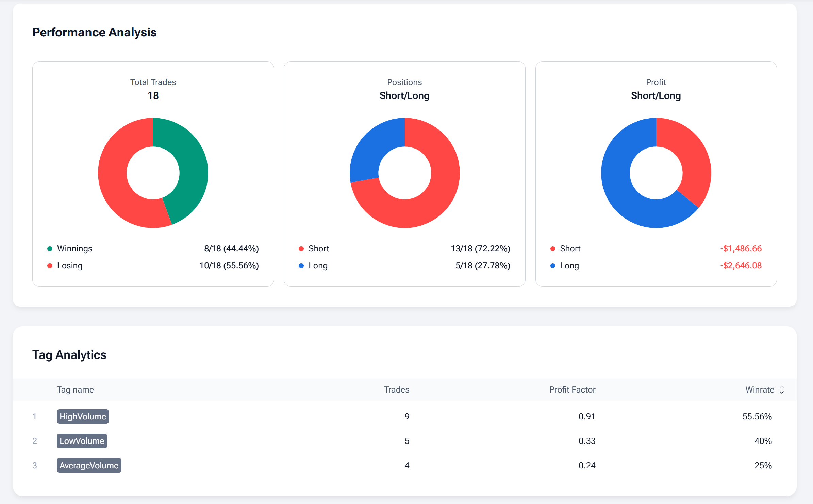The width and height of the screenshot is (813, 504).
Task: Click the 0.33 profit factor value
Action: (587, 441)
